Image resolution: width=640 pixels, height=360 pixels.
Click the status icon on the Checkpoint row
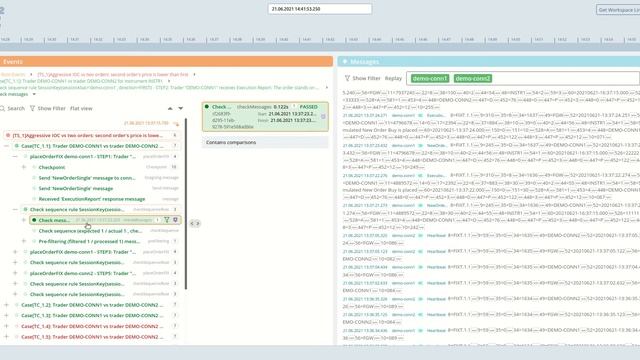(34, 167)
